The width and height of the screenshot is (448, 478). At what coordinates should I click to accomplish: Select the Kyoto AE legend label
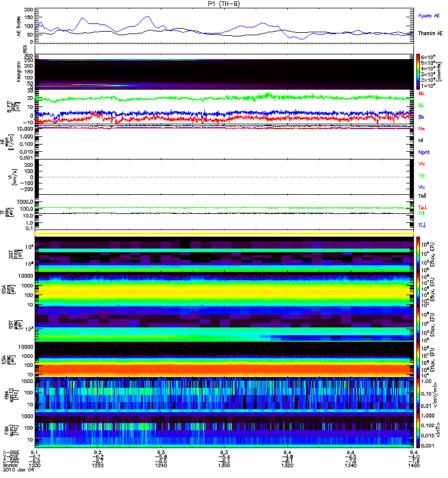pyautogui.click(x=429, y=16)
